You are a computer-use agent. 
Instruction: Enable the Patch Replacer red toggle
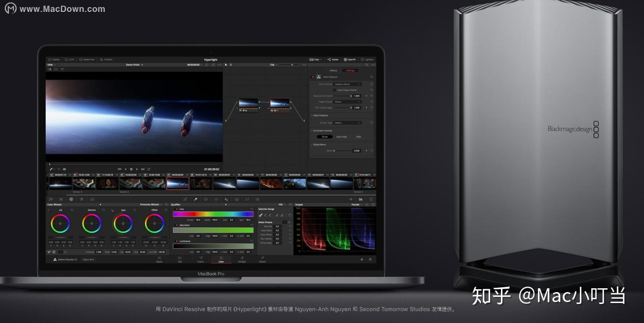pyautogui.click(x=313, y=77)
